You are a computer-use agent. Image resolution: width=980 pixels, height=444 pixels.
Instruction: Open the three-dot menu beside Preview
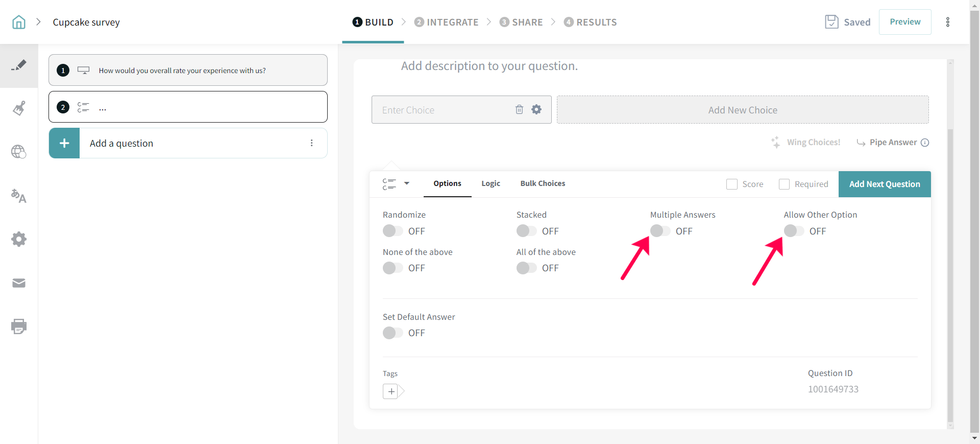tap(948, 22)
